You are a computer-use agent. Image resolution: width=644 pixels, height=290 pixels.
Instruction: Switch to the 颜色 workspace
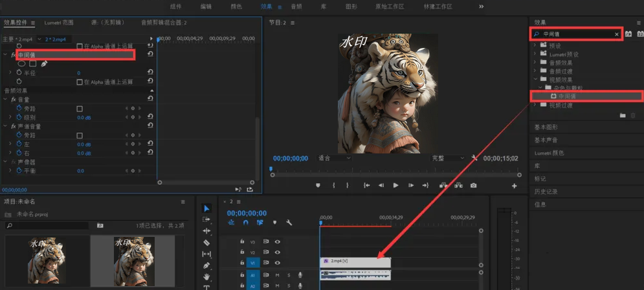[236, 6]
